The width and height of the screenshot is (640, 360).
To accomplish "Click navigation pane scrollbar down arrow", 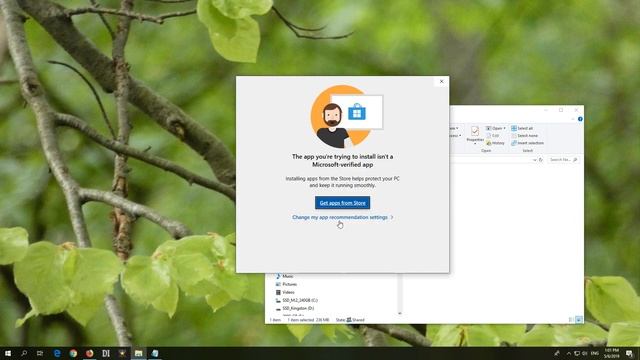I will click(x=400, y=313).
